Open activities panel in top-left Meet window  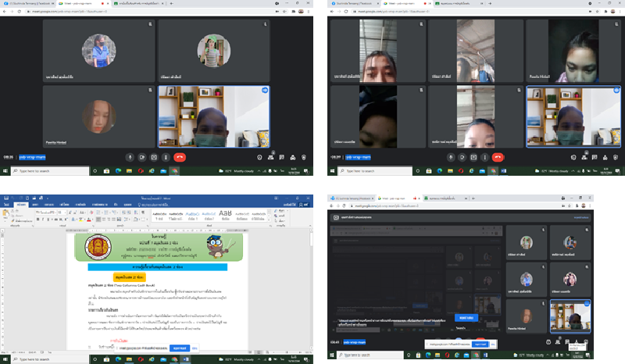point(292,156)
